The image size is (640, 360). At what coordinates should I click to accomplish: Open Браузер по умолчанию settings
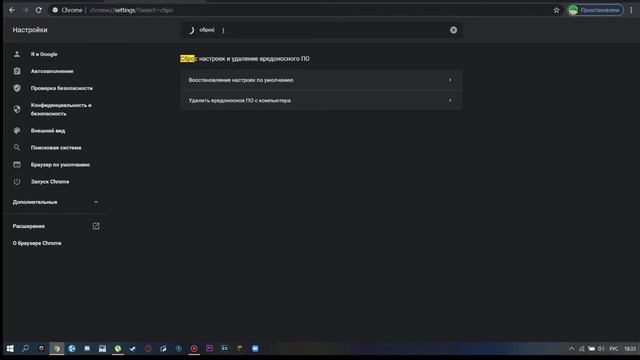tap(60, 164)
